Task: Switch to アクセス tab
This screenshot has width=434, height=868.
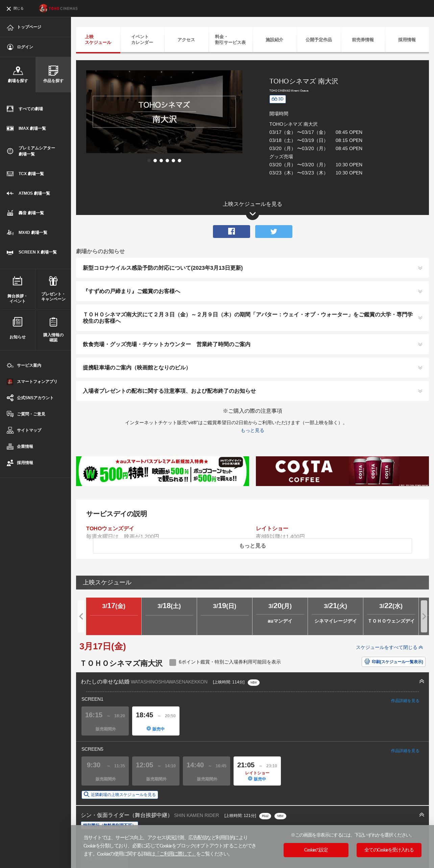Action: point(186,40)
